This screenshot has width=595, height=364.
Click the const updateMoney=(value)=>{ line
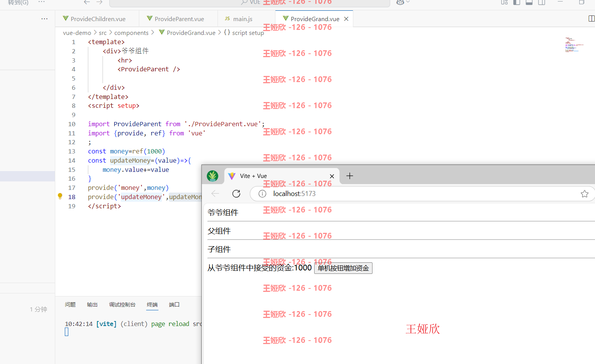tap(139, 160)
